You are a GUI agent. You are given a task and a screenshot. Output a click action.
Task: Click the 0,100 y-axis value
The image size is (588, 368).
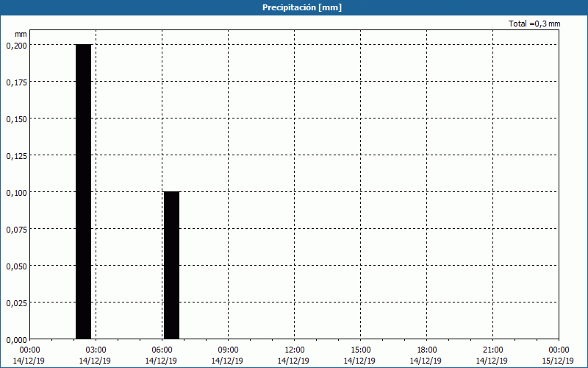[x=16, y=193]
